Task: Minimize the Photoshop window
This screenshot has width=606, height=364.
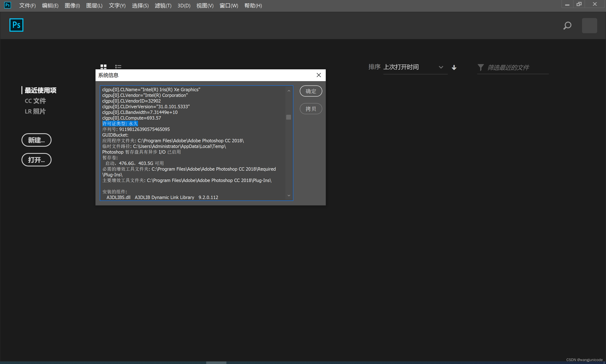Action: pyautogui.click(x=567, y=4)
